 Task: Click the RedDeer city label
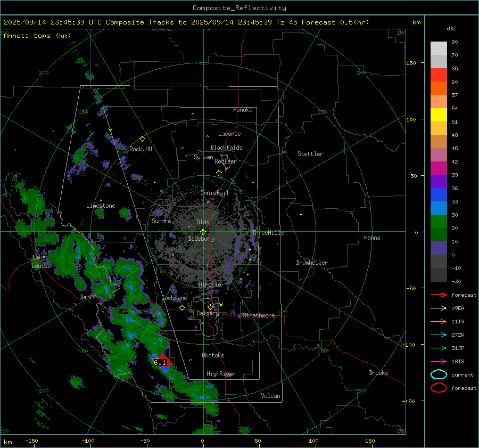click(x=226, y=161)
